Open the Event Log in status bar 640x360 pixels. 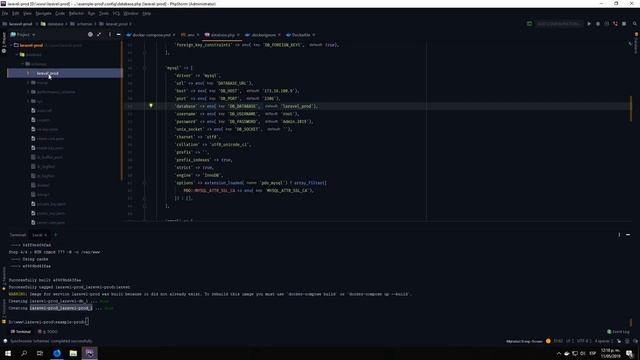point(618,332)
